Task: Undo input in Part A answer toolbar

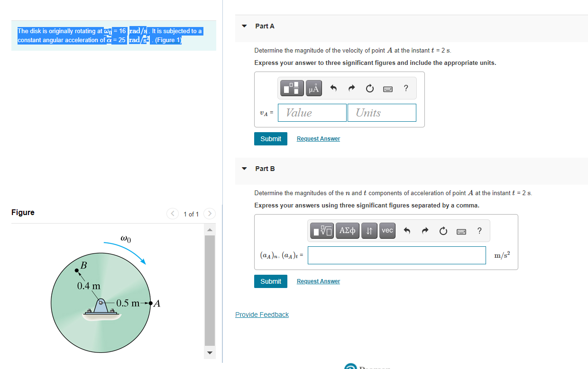Action: point(333,88)
